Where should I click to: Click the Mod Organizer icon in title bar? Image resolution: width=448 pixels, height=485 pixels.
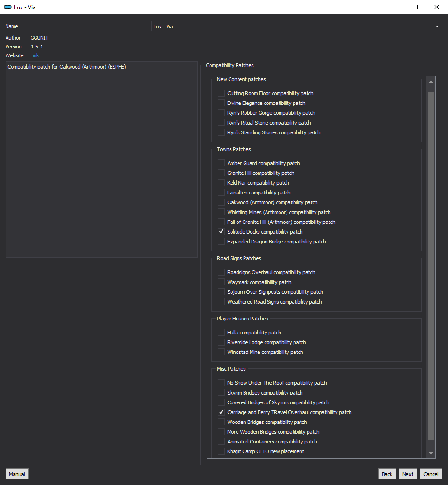8,7
